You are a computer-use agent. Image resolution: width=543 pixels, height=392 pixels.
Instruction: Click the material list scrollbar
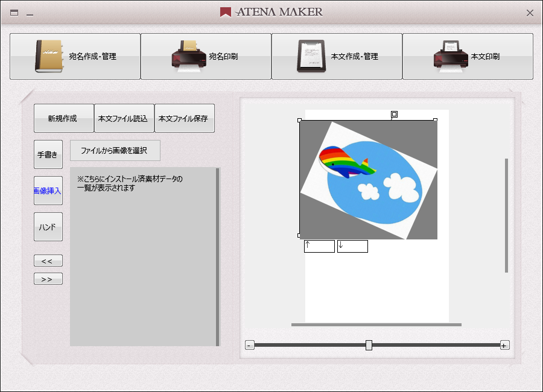[217, 256]
